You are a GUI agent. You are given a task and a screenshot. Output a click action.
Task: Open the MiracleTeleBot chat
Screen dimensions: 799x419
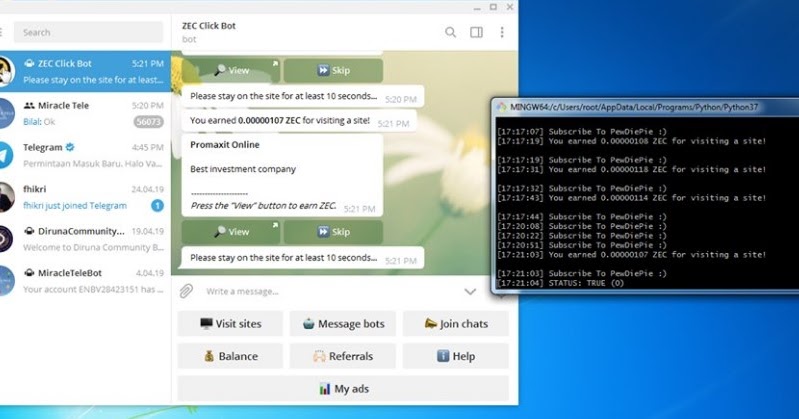click(85, 281)
